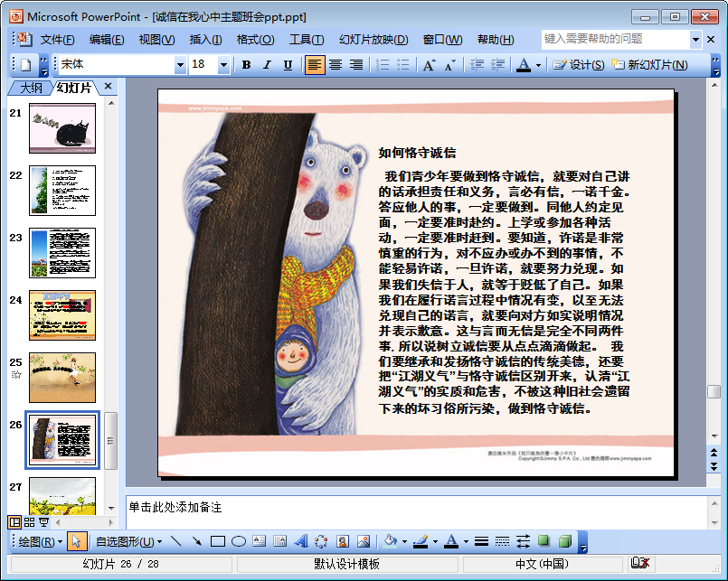
Task: Click the help question input box
Action: click(616, 40)
